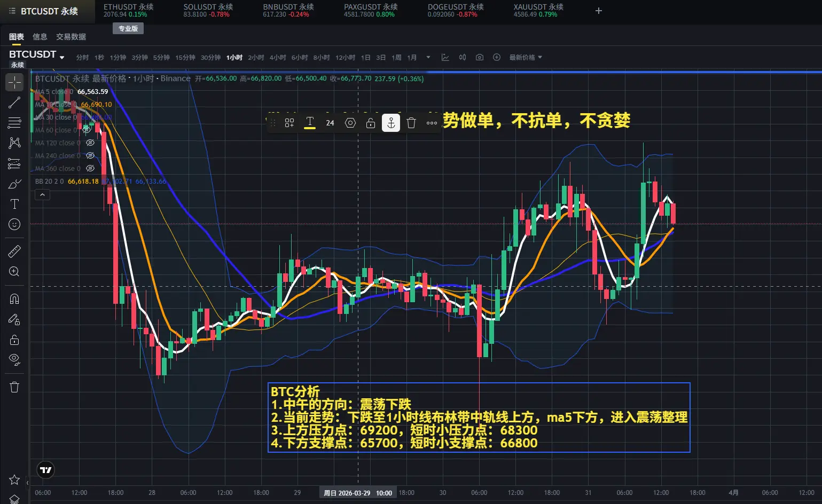
Task: Toggle stay in drawing mode
Action: 14,319
